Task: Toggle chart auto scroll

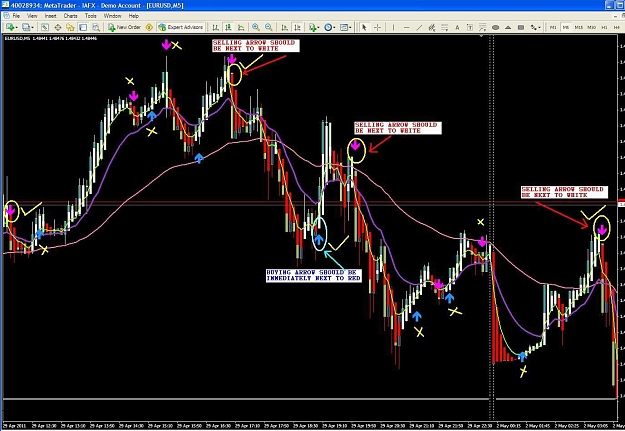Action: coord(284,27)
